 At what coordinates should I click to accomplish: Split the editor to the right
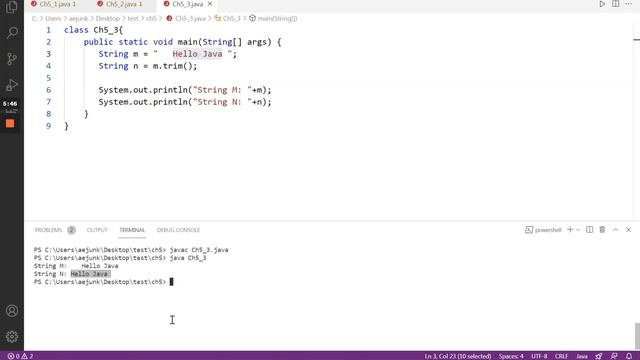click(x=616, y=4)
